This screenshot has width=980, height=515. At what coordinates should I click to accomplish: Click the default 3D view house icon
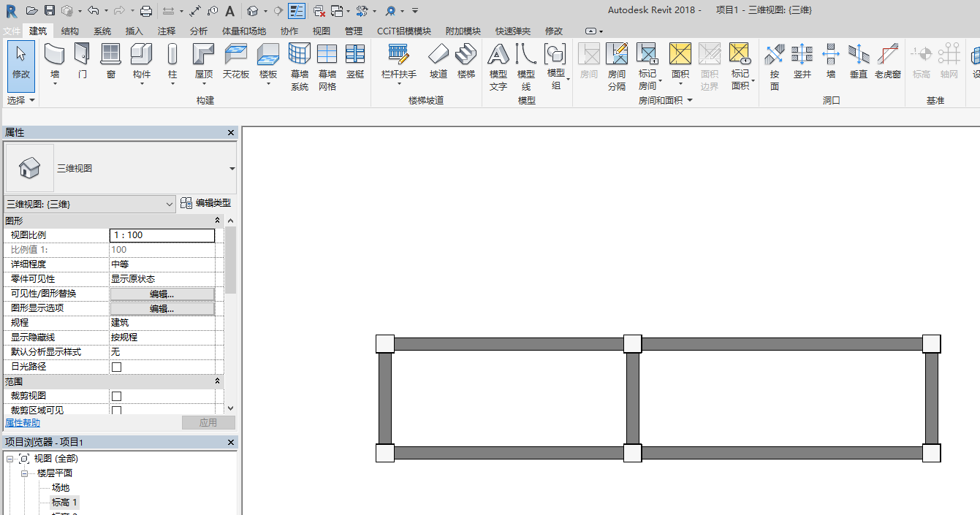[252, 10]
